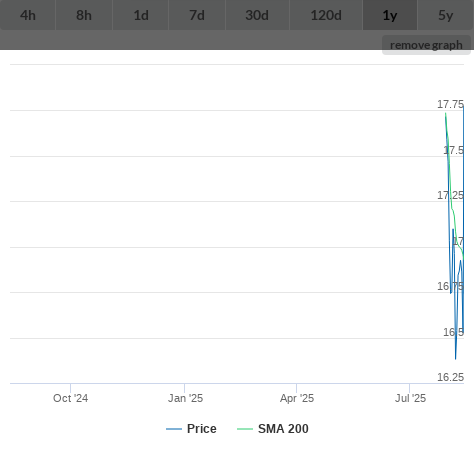Viewport: 474px width, 455px height.
Task: Click the lowest dip of the price line
Action: click(456, 358)
